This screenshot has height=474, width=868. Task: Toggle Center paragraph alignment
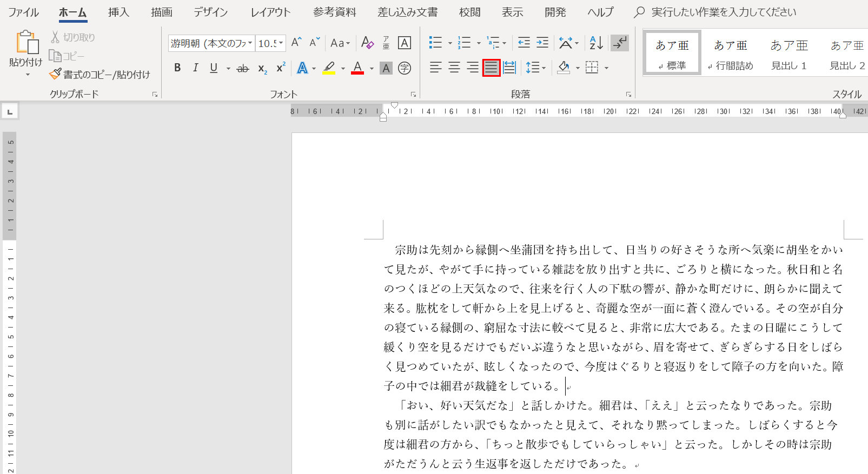[x=454, y=68]
